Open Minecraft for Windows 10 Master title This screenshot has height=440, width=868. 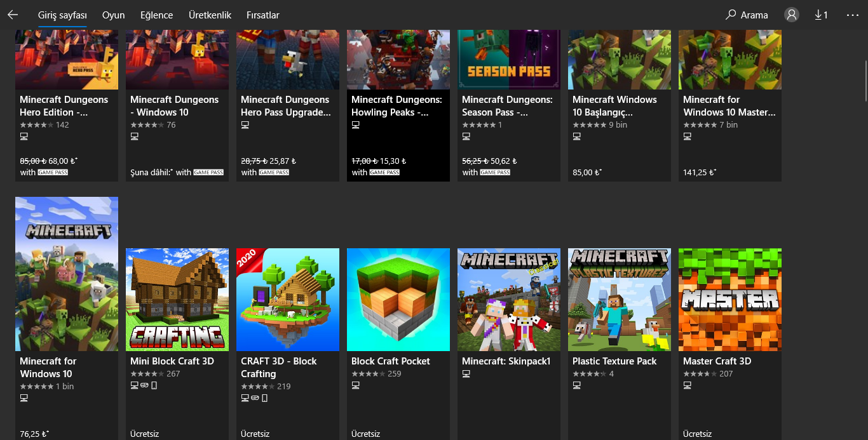point(729,105)
